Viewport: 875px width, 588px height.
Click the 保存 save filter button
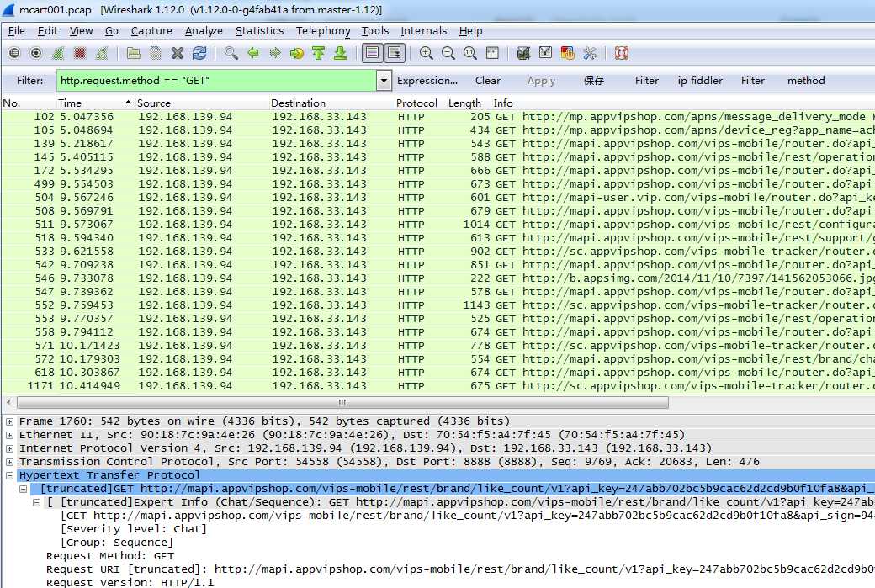[x=594, y=80]
